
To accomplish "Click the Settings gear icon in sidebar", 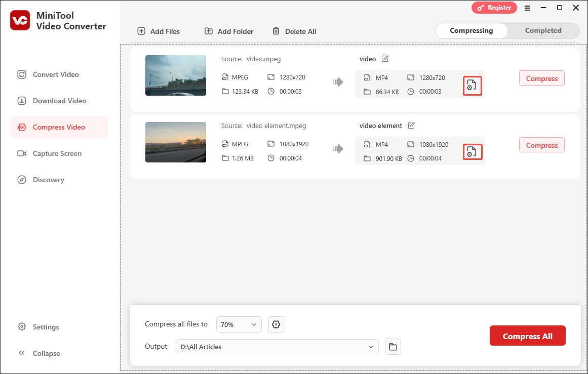I will pyautogui.click(x=22, y=327).
